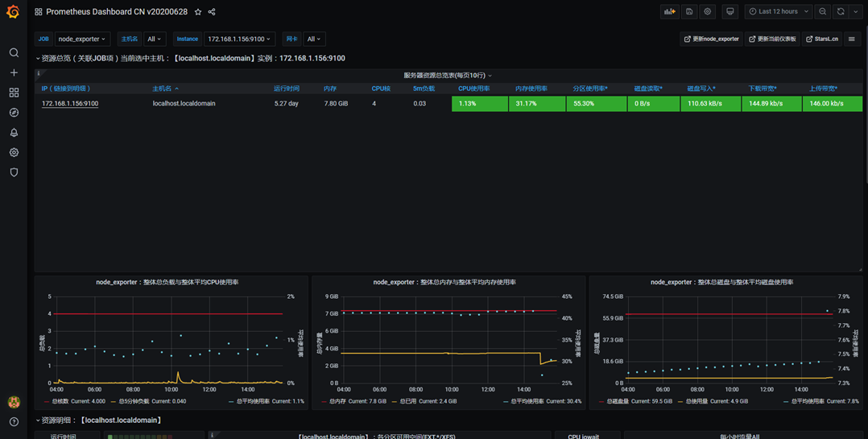Open the user avatar at sidebar bottom
Viewport: 868px width, 439px height.
pyautogui.click(x=14, y=402)
